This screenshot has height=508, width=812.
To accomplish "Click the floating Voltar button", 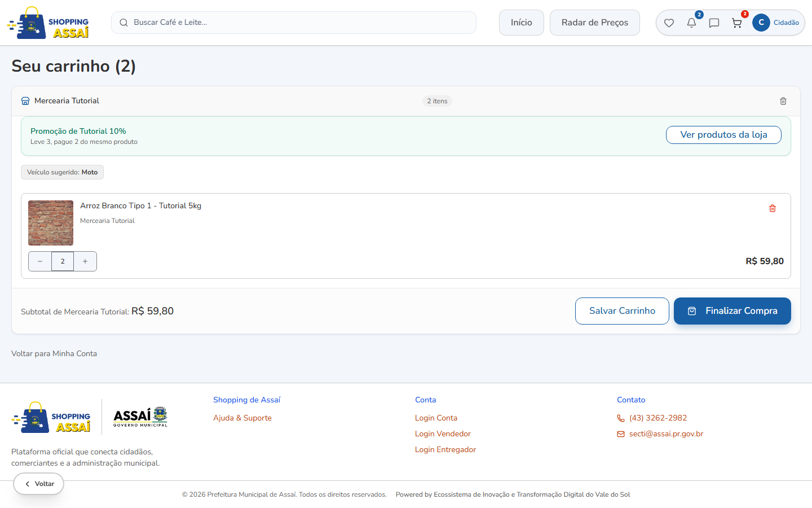I will click(39, 484).
